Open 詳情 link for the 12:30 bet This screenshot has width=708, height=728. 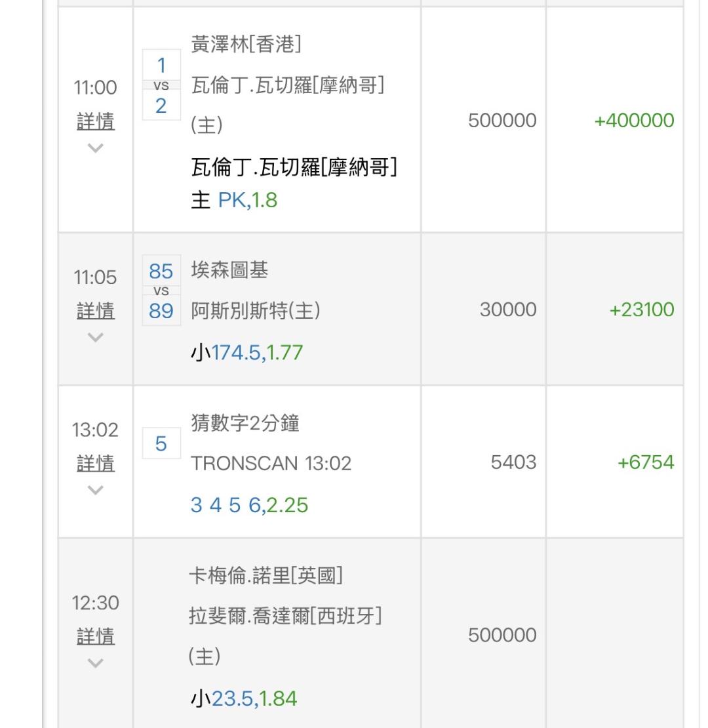(96, 636)
